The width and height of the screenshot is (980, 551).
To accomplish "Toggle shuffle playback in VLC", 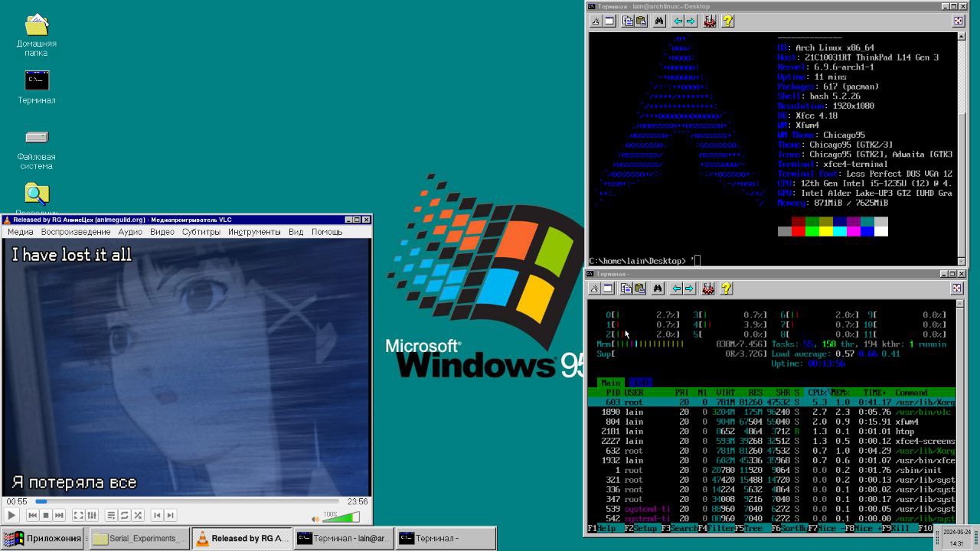I will pos(138,516).
